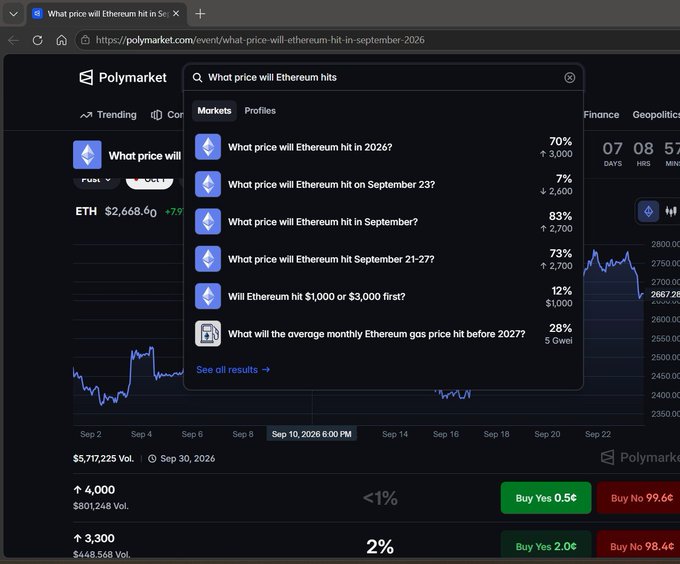Image resolution: width=680 pixels, height=564 pixels.
Task: Open 'Ethereum hit in September?' result
Action: click(x=383, y=222)
